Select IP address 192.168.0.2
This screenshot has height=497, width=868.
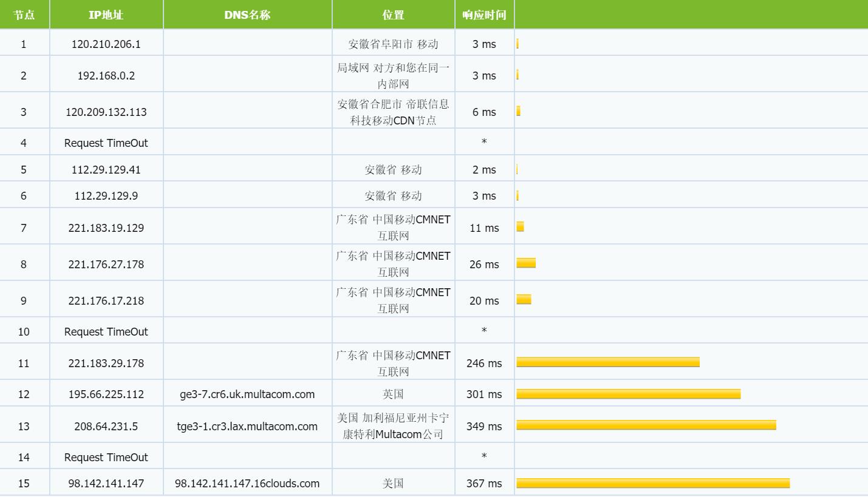106,76
